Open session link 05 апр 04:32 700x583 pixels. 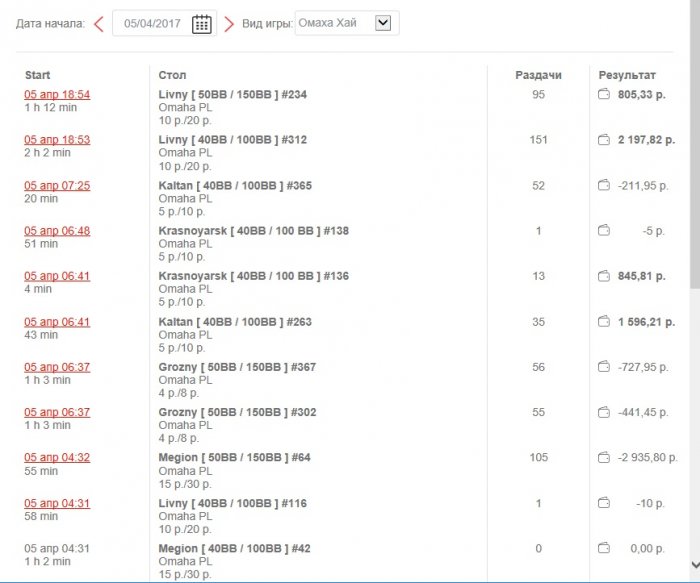pos(57,458)
